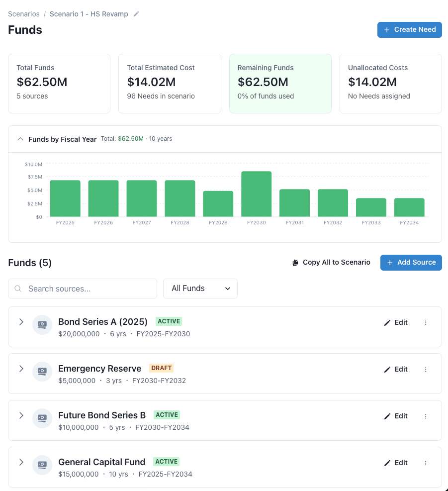The height and width of the screenshot is (491, 448).
Task: Open more options for Future Bond Series B
Action: (x=426, y=416)
